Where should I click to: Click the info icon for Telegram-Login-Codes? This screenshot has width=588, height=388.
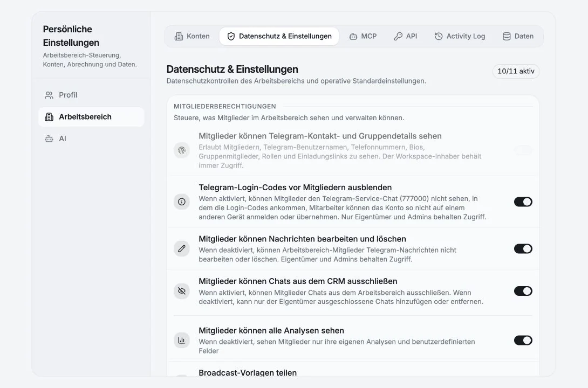point(181,202)
